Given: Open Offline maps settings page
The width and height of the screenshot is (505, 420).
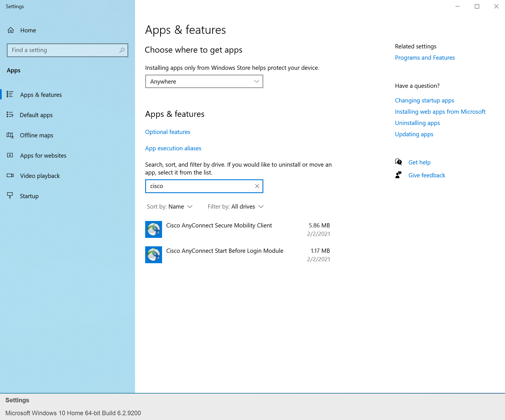Looking at the screenshot, I should pos(37,135).
